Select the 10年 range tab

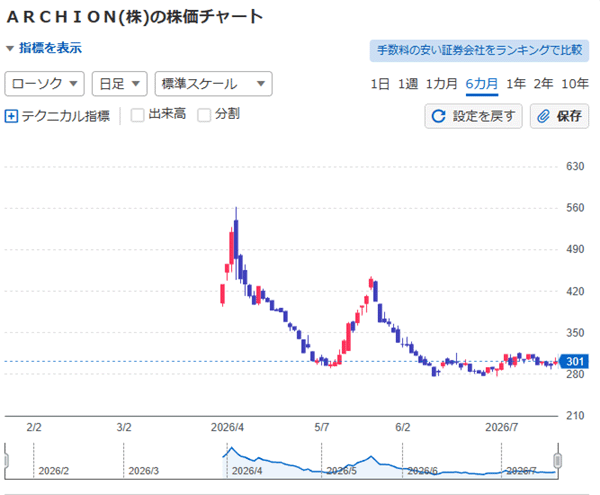(575, 84)
